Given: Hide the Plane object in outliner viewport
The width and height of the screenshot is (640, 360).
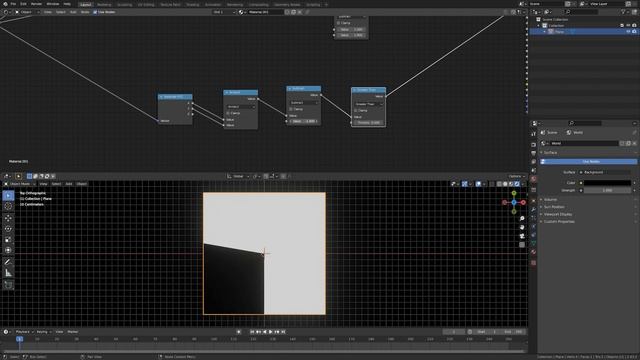Looking at the screenshot, I should 628,31.
